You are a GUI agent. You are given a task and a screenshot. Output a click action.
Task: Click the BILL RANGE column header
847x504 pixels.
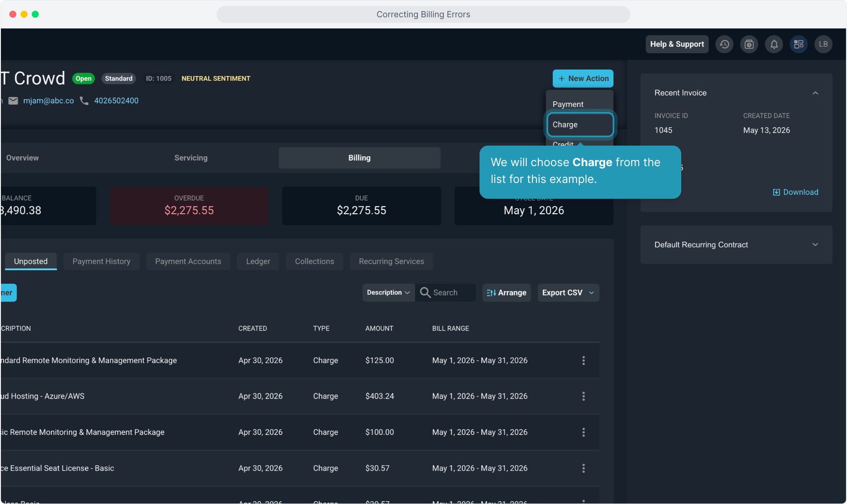(451, 329)
